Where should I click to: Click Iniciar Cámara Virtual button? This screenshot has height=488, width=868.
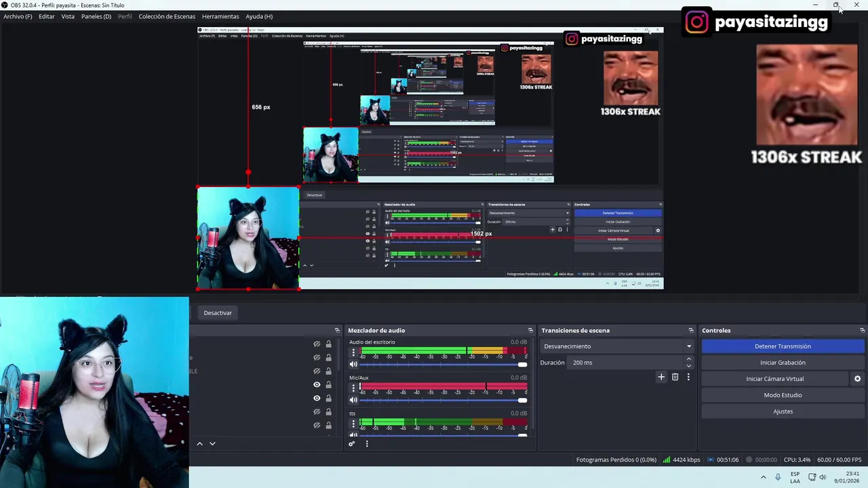[x=775, y=379]
